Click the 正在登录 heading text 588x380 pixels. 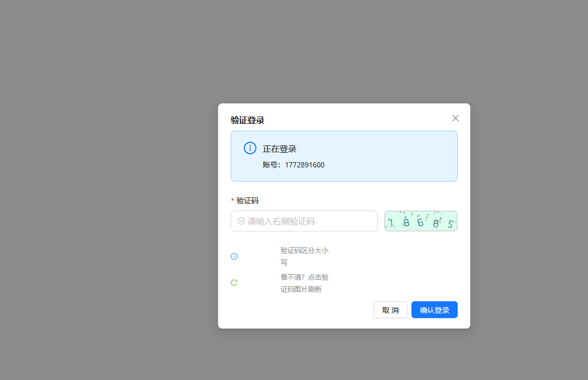pos(280,149)
